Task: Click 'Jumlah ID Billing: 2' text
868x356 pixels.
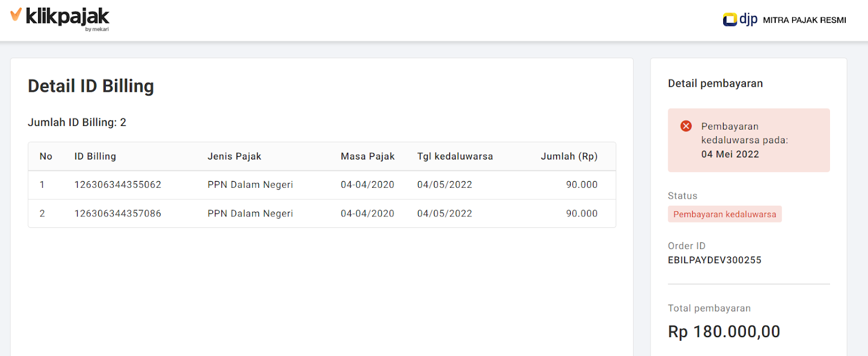Action: [77, 122]
